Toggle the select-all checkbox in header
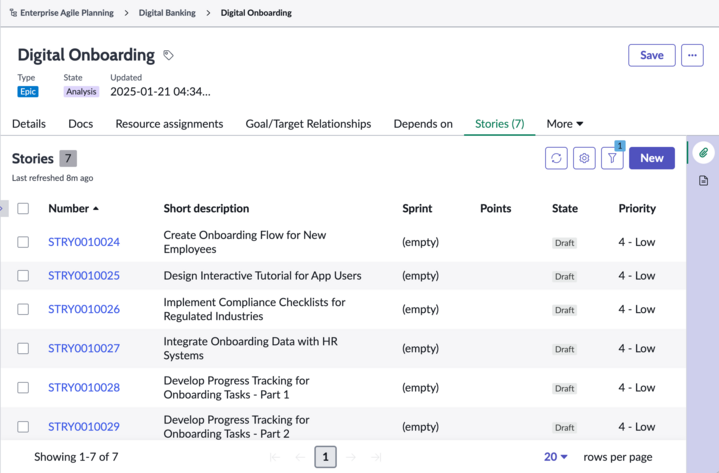This screenshot has width=719, height=473. (x=23, y=209)
